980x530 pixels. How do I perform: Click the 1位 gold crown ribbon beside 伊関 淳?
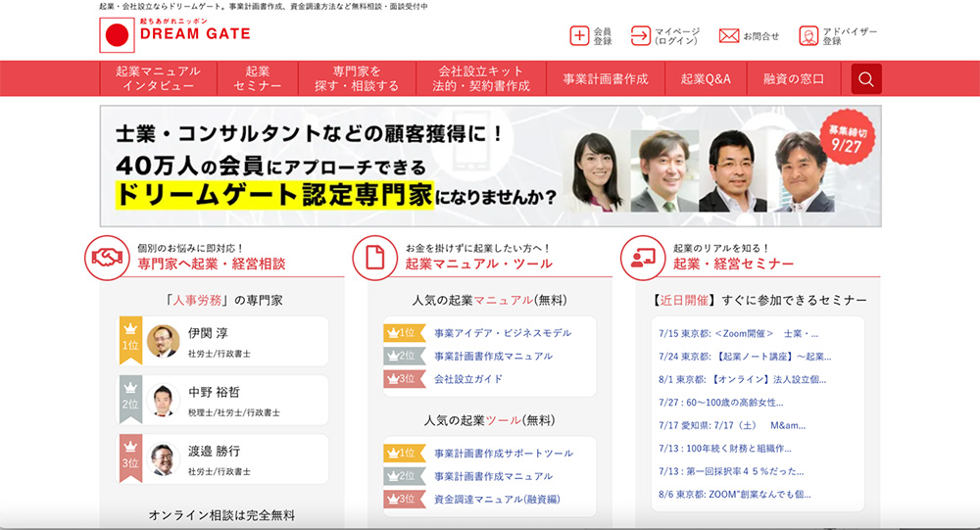click(130, 340)
